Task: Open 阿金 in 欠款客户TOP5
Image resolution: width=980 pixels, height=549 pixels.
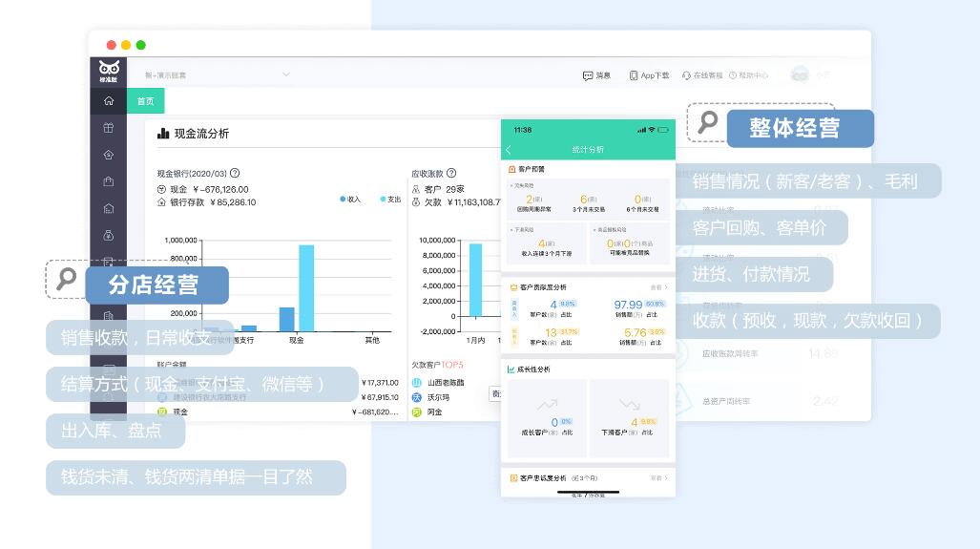Action: click(x=427, y=412)
